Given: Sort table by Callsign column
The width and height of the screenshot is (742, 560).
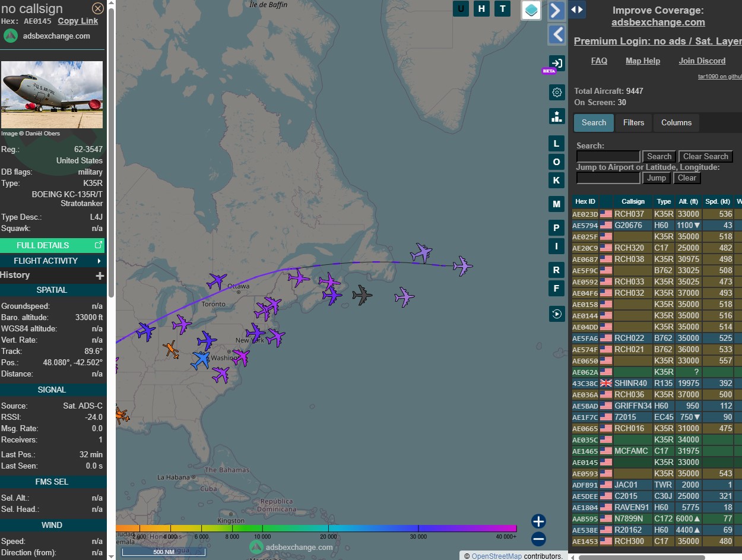Looking at the screenshot, I should point(633,201).
